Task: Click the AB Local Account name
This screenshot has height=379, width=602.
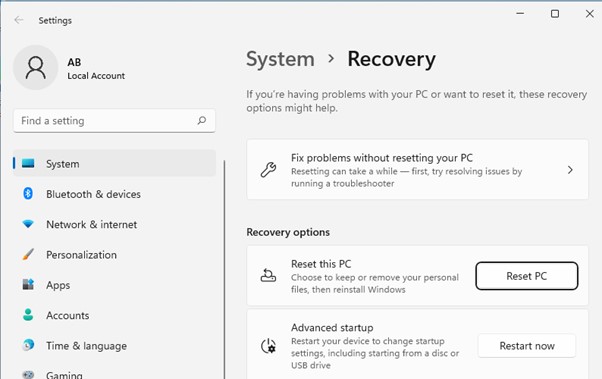Action: 96,69
